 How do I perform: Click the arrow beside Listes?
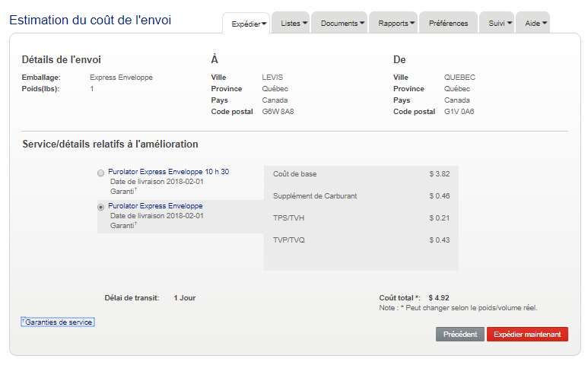coord(305,24)
